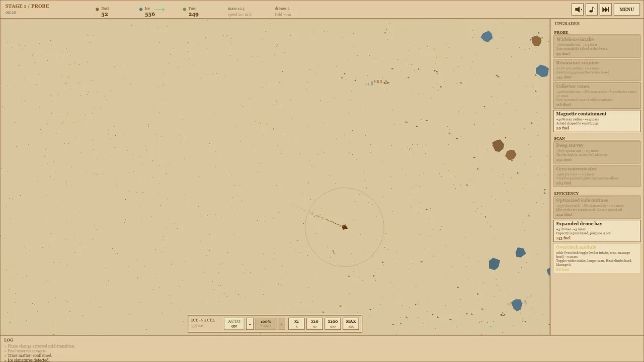Select the probe at the scan circle center

click(345, 227)
